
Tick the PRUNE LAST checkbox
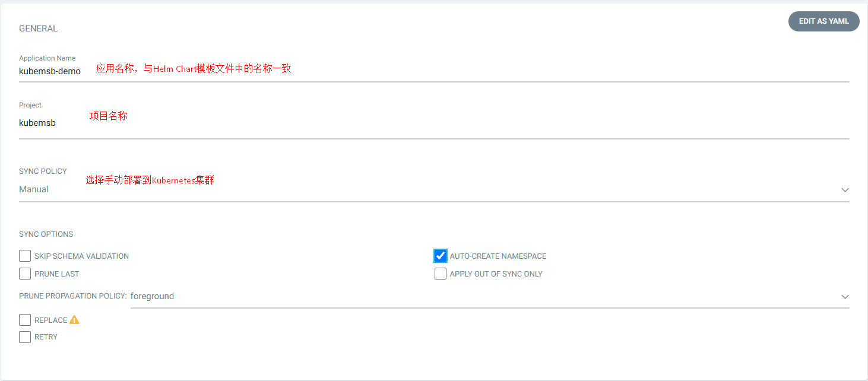click(x=25, y=274)
